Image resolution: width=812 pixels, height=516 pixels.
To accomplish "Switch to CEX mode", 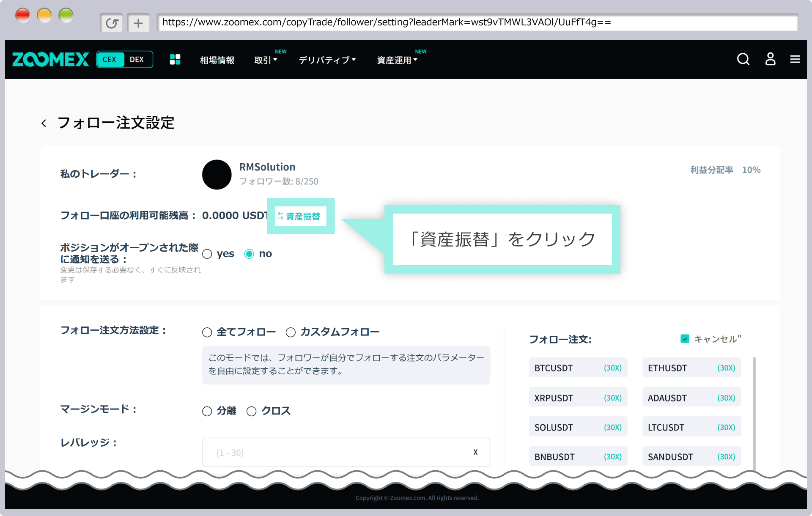I will coord(110,60).
